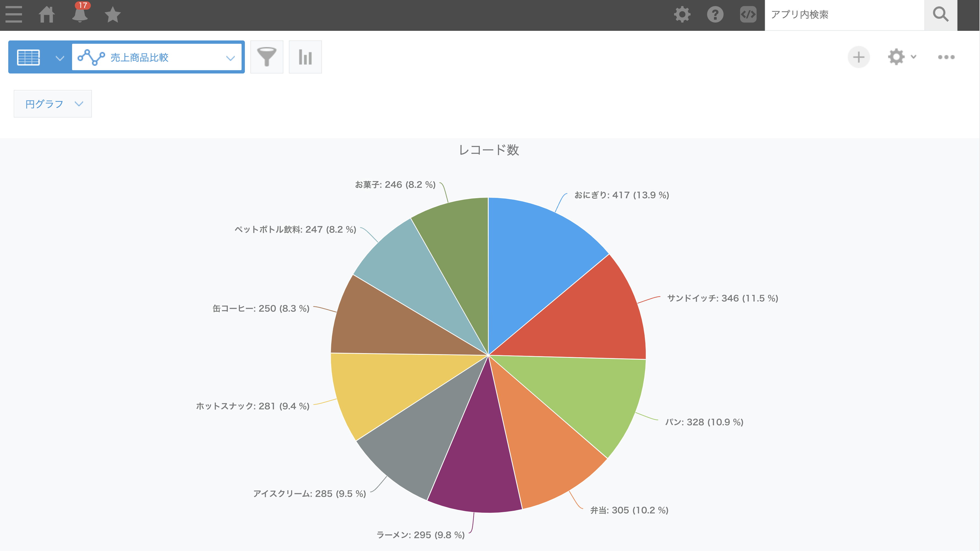Open the table view type selector
Image resolution: width=980 pixels, height=551 pixels.
[x=40, y=57]
